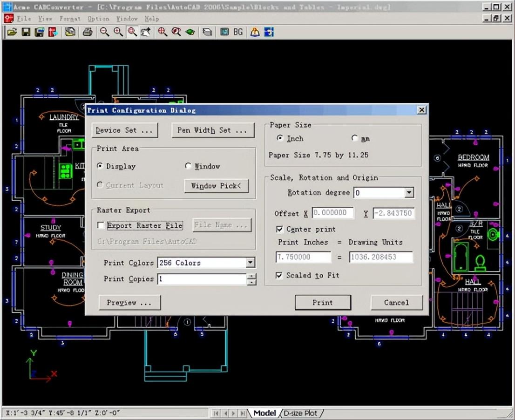This screenshot has width=515, height=420.
Task: Uncheck the Center print checkbox
Action: click(x=279, y=229)
